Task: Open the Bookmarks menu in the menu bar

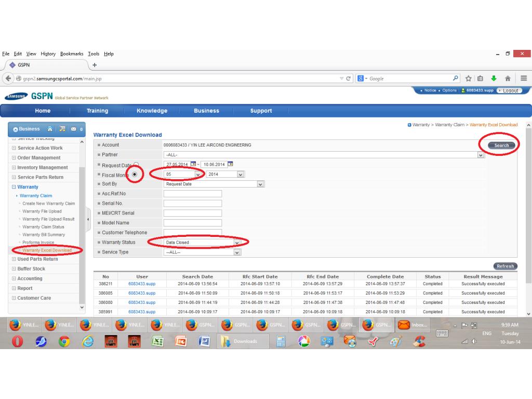Action: coord(72,54)
